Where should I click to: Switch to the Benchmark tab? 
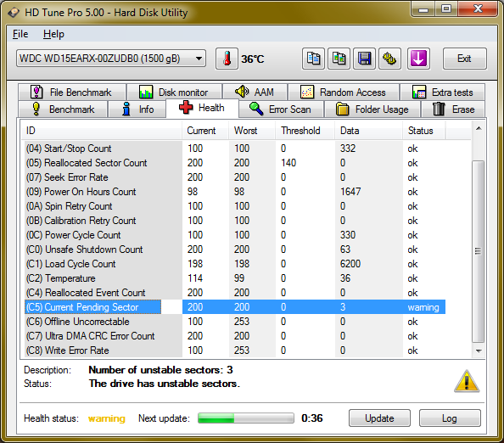click(63, 109)
